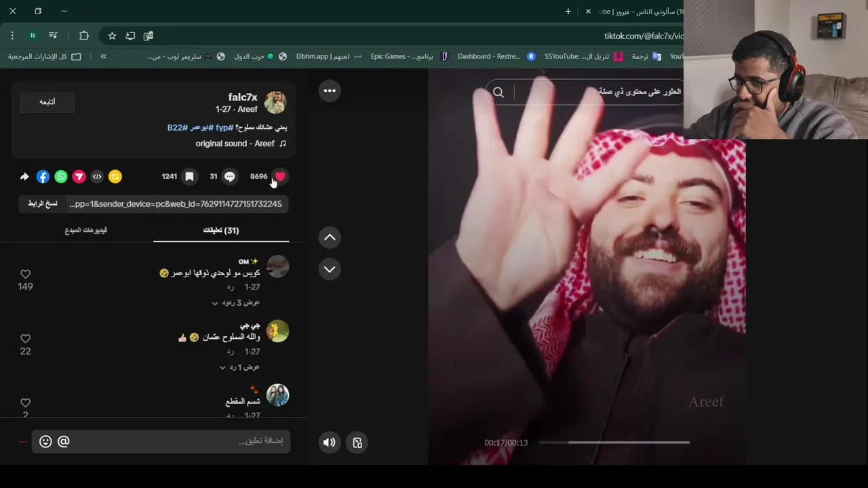Viewport: 868px width, 488px height.
Task: Share video via WhatsApp icon
Action: click(61, 176)
